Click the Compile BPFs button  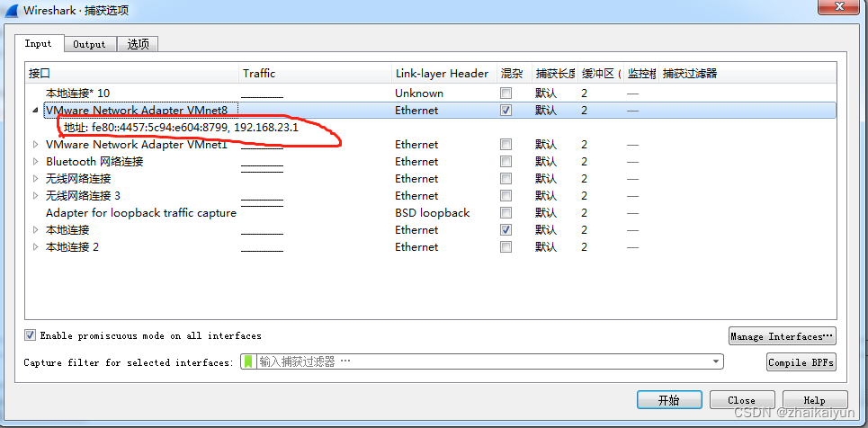tap(801, 362)
